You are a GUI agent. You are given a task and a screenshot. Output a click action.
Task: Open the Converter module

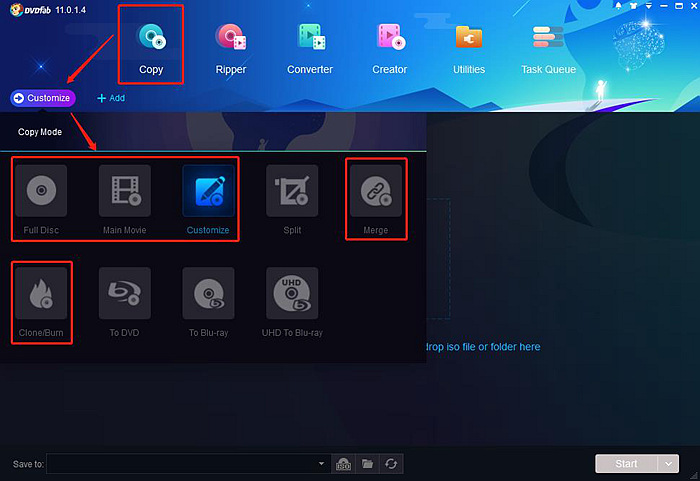click(310, 48)
